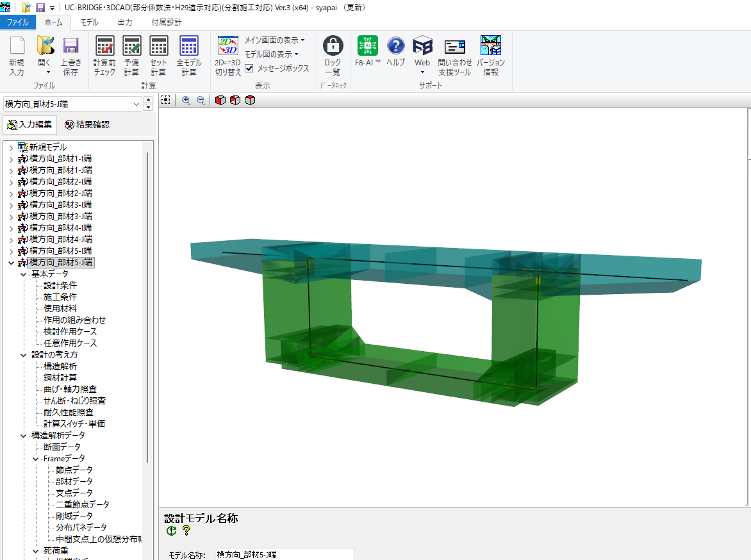Click the モデル名称 text field
The height and width of the screenshot is (560, 751).
[284, 555]
